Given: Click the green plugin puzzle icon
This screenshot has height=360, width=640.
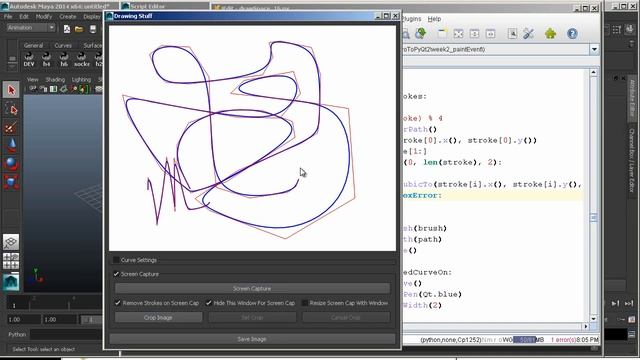Looking at the screenshot, I should click(x=550, y=33).
